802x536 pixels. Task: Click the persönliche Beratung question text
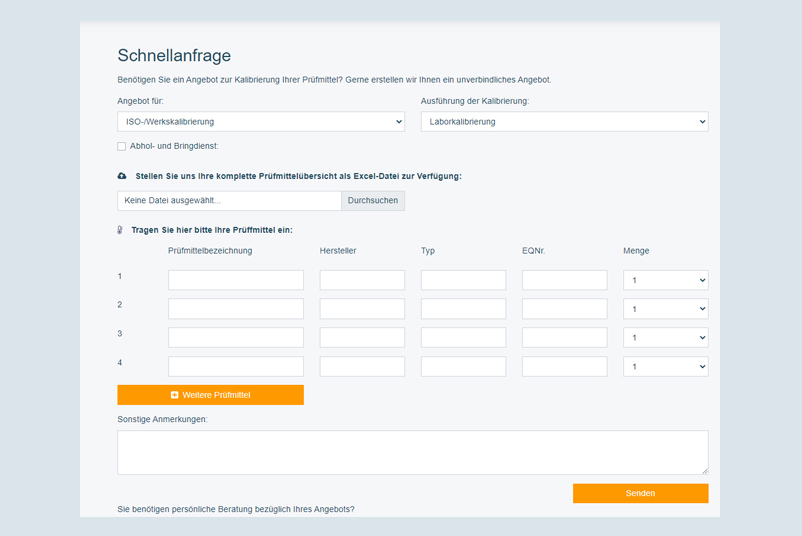236,509
